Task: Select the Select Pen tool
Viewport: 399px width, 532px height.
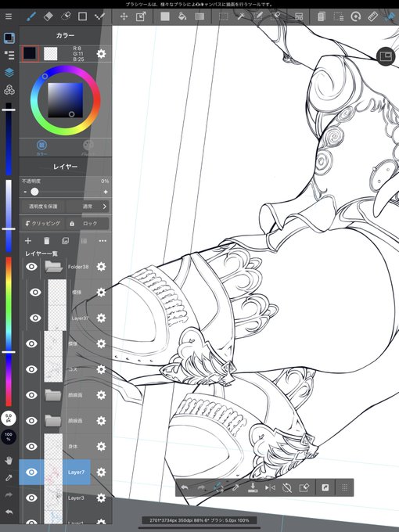Action: click(x=258, y=16)
